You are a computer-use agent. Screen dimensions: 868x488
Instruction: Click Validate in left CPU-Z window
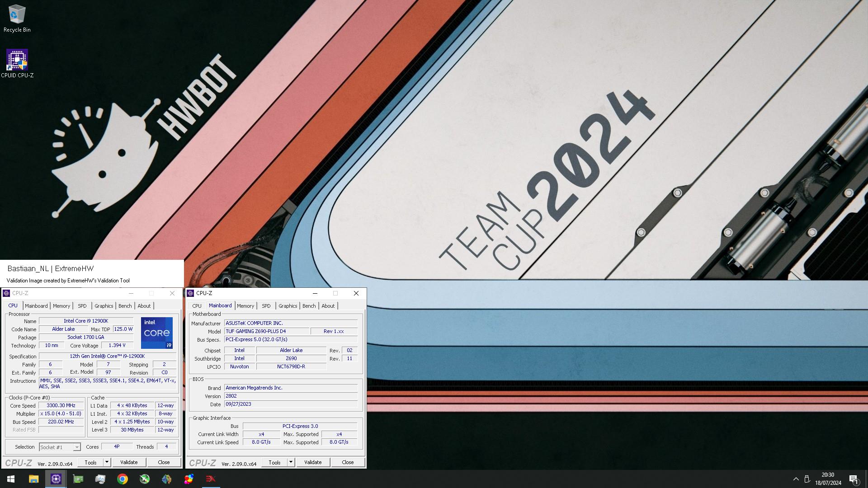tap(129, 462)
